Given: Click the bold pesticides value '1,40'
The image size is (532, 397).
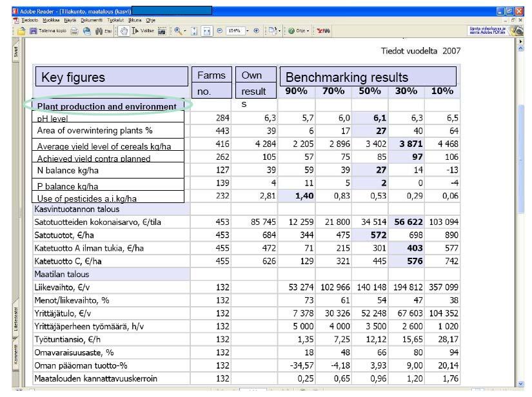Looking at the screenshot, I should click(x=304, y=196).
